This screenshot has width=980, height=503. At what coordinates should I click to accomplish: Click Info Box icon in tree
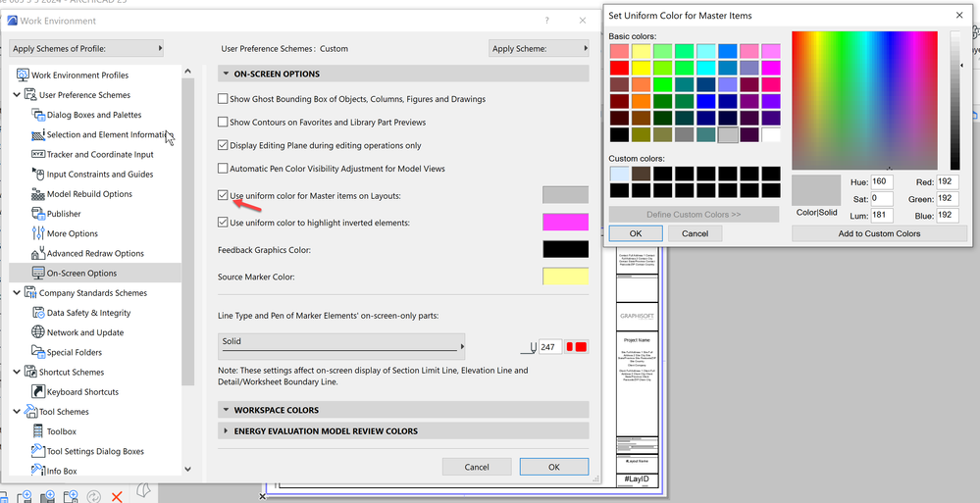[38, 471]
